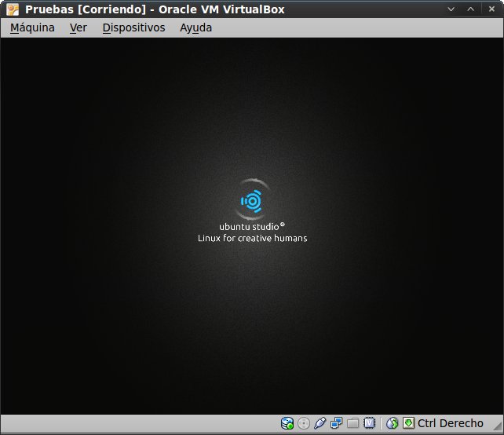Click the VirtualBox icon in title bar

(12, 9)
